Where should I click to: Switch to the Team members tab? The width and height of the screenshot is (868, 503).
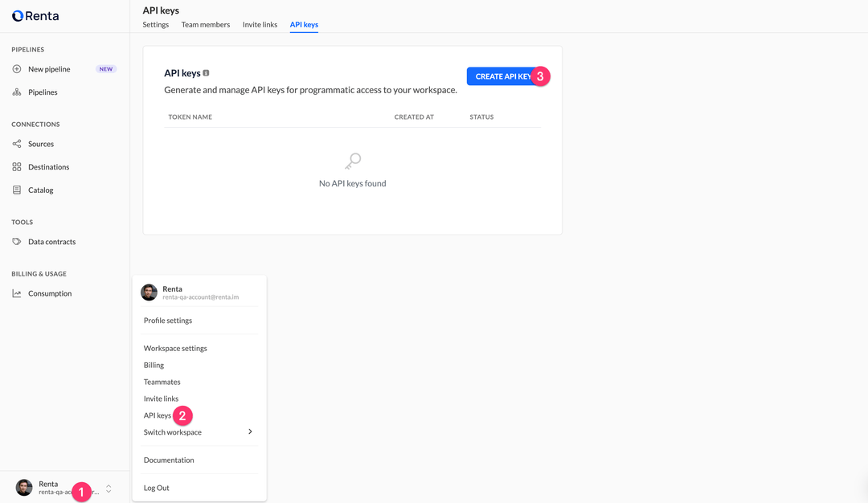point(205,24)
